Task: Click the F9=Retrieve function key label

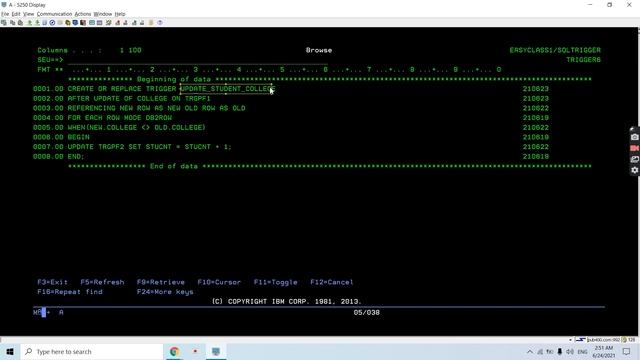Action: [x=160, y=282]
